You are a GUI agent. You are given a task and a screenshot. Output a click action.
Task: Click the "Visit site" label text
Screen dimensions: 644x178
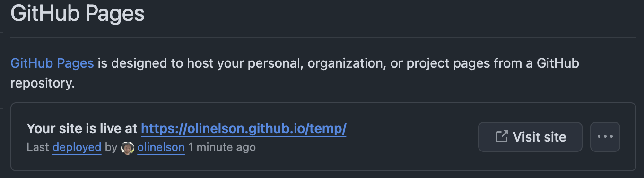pos(540,137)
